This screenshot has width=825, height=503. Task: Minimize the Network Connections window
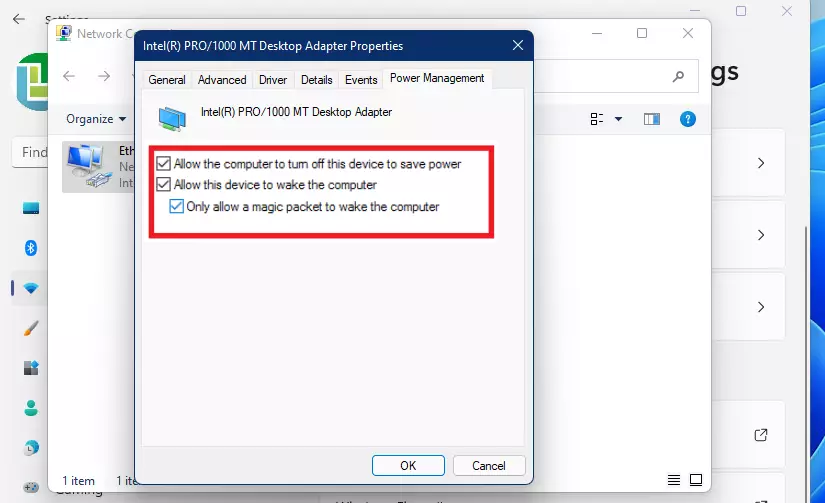(597, 33)
